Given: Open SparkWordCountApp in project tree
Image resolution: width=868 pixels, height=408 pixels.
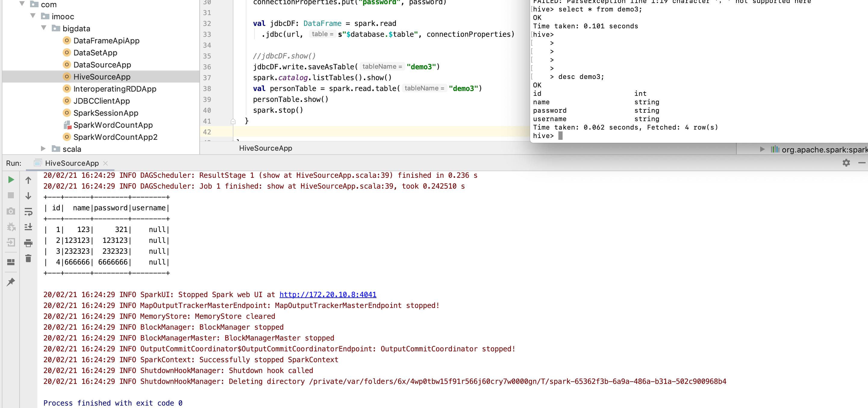Looking at the screenshot, I should [x=113, y=125].
